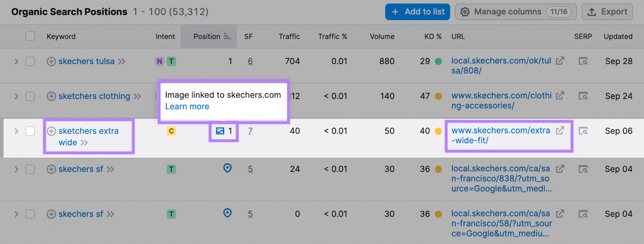Follow the Learn more tooltip link
The height and width of the screenshot is (244, 644).
pyautogui.click(x=187, y=107)
